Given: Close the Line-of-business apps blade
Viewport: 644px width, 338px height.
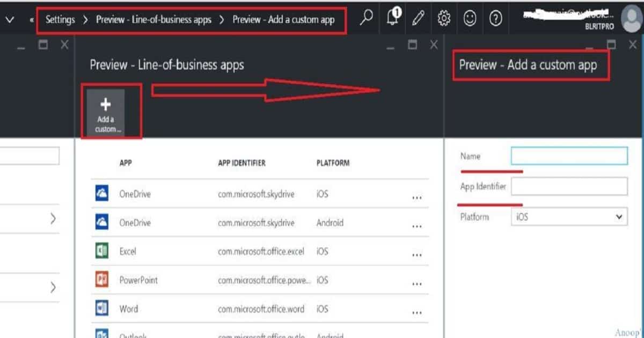Looking at the screenshot, I should [435, 45].
